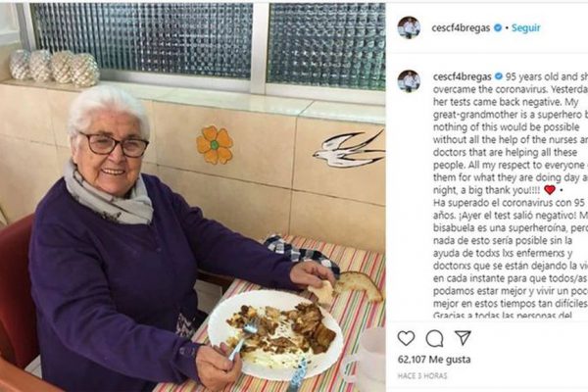Click the Spanish caption line "Ha superado el coronavirus"
588x392 pixels.
coord(509,203)
